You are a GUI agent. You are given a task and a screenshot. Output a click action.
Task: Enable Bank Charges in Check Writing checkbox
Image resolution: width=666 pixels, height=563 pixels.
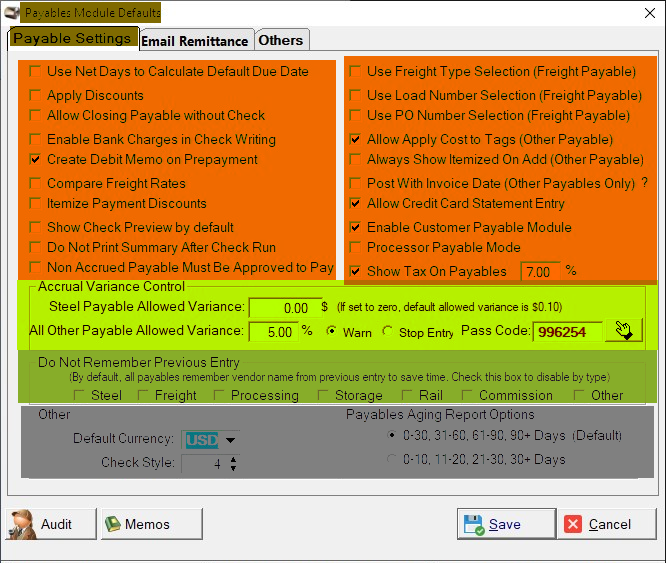click(35, 139)
